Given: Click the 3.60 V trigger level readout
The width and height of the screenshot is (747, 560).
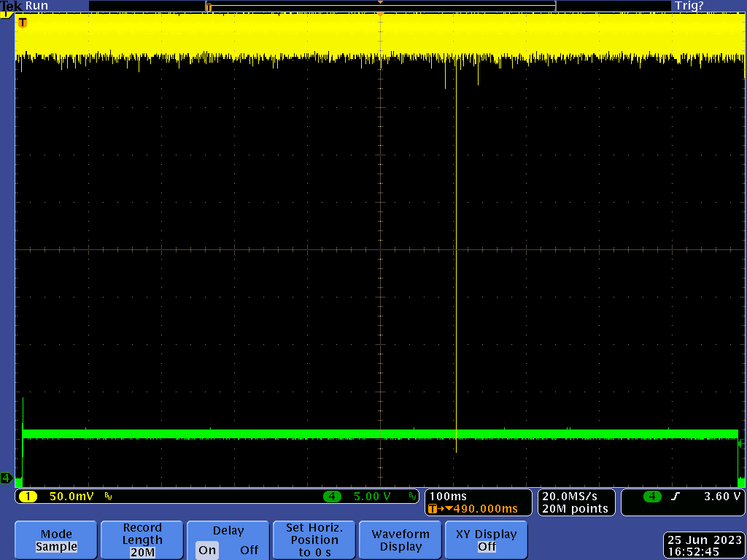Looking at the screenshot, I should [x=722, y=497].
